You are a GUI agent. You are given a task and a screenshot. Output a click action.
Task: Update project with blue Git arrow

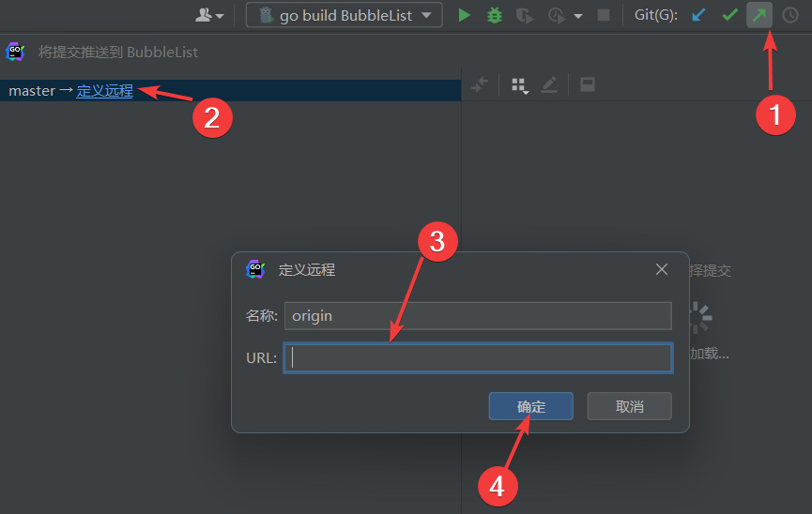[x=698, y=15]
